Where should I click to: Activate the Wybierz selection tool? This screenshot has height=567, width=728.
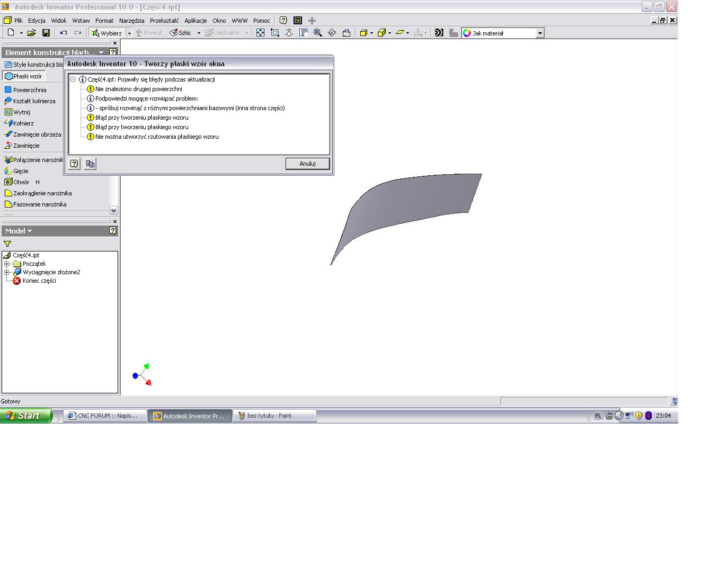[x=107, y=33]
